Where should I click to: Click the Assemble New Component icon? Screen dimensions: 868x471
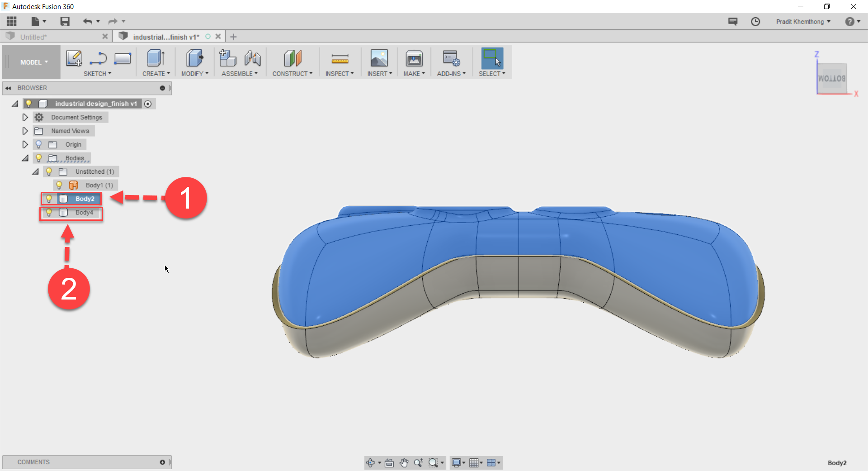coord(227,58)
